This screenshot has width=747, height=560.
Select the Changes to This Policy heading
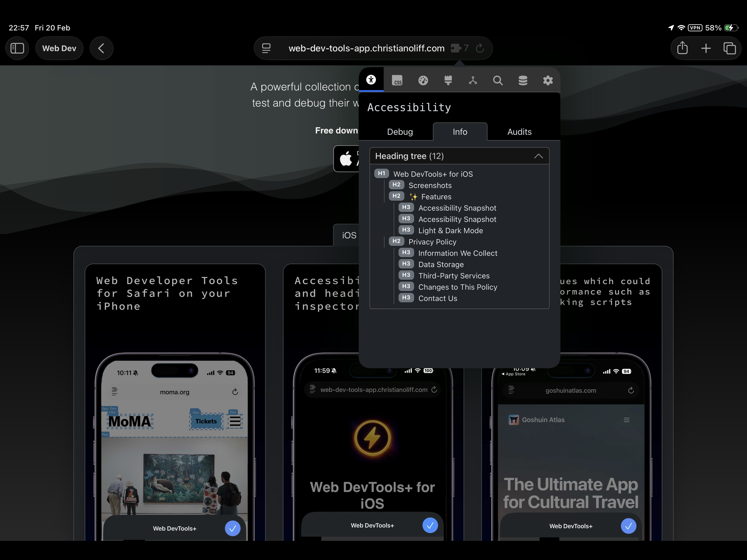(448, 287)
